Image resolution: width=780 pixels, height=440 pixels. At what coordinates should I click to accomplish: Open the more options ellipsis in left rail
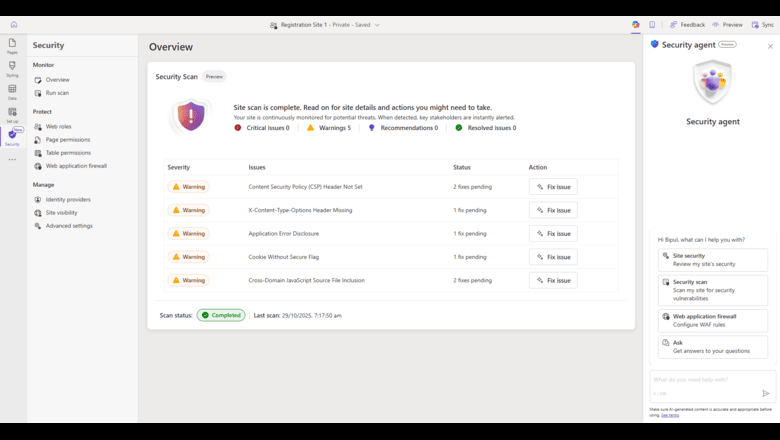click(12, 160)
